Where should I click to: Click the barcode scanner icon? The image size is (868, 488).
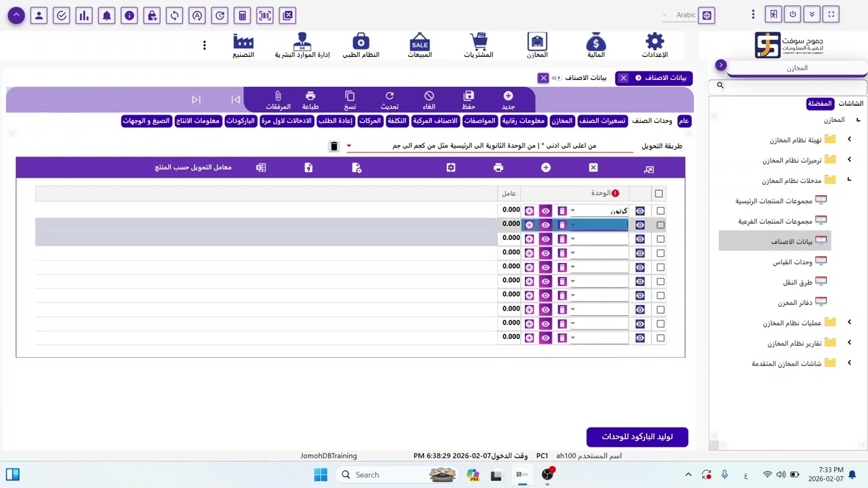coord(265,15)
